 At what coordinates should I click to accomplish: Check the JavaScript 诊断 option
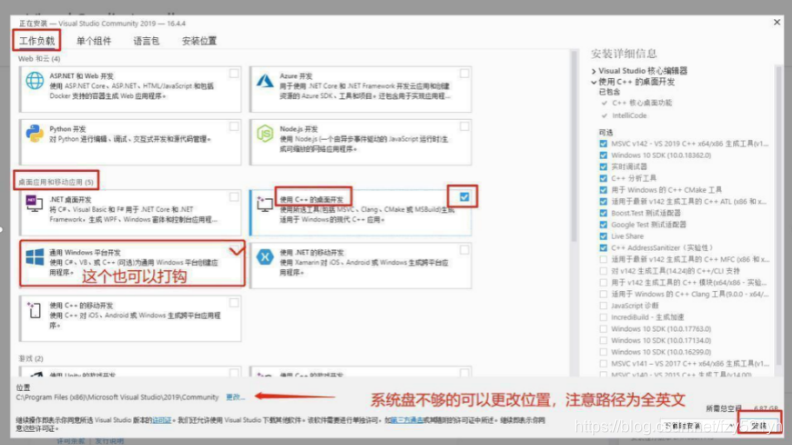click(603, 306)
